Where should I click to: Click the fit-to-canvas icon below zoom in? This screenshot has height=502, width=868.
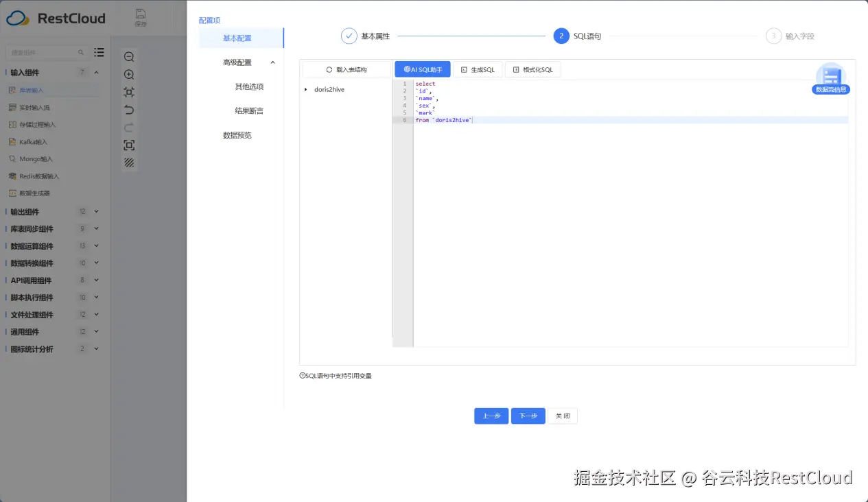click(129, 92)
